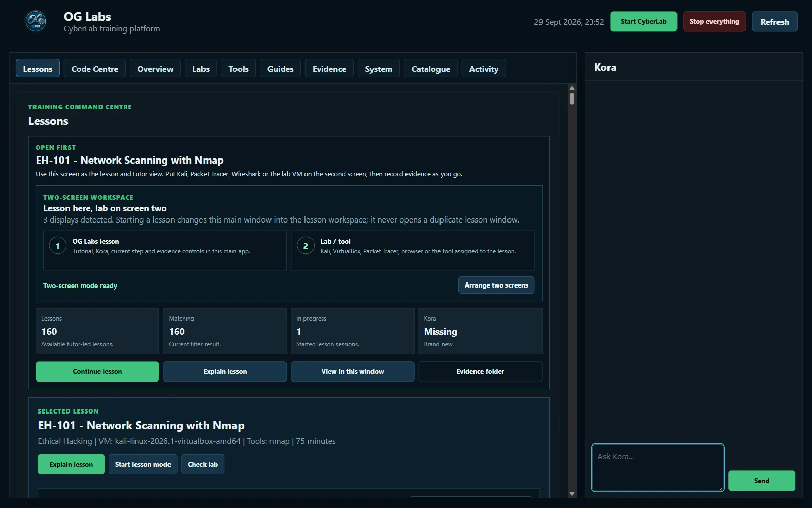The width and height of the screenshot is (812, 508).
Task: Click the numbered circle 1 for OG Labs lesson
Action: tap(58, 246)
